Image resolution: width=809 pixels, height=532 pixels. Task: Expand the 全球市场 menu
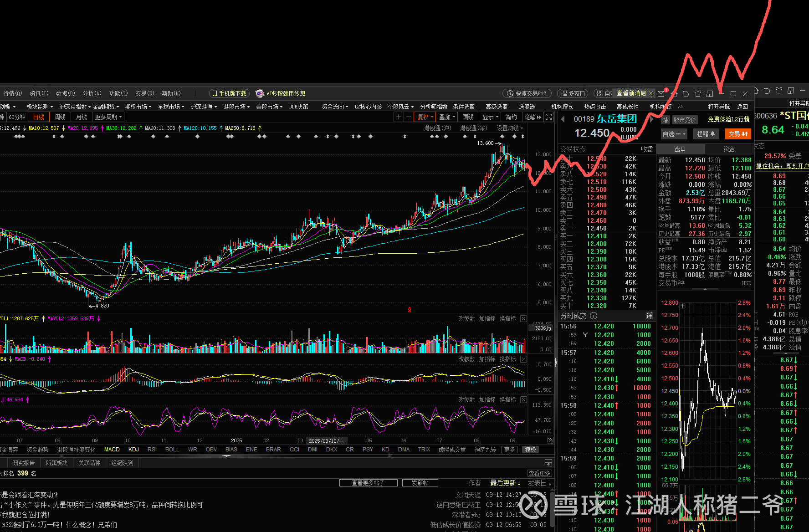pyautogui.click(x=171, y=107)
